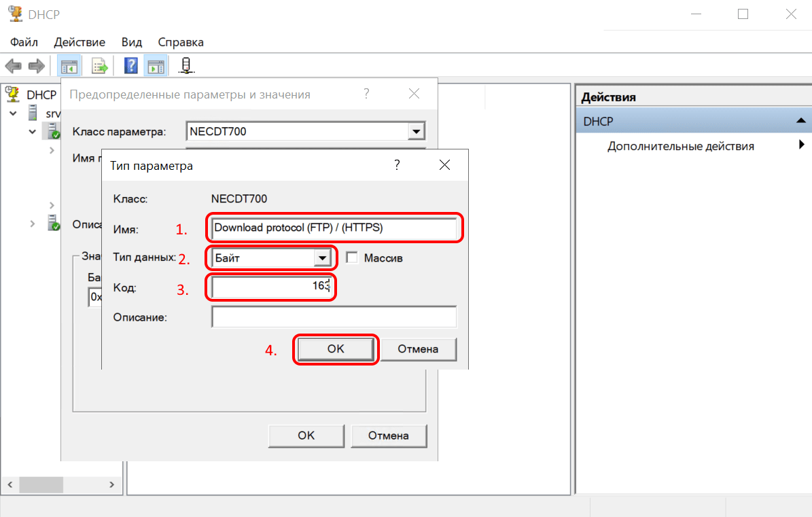Click the Имя text field
Image resolution: width=812 pixels, height=517 pixels.
coord(334,228)
